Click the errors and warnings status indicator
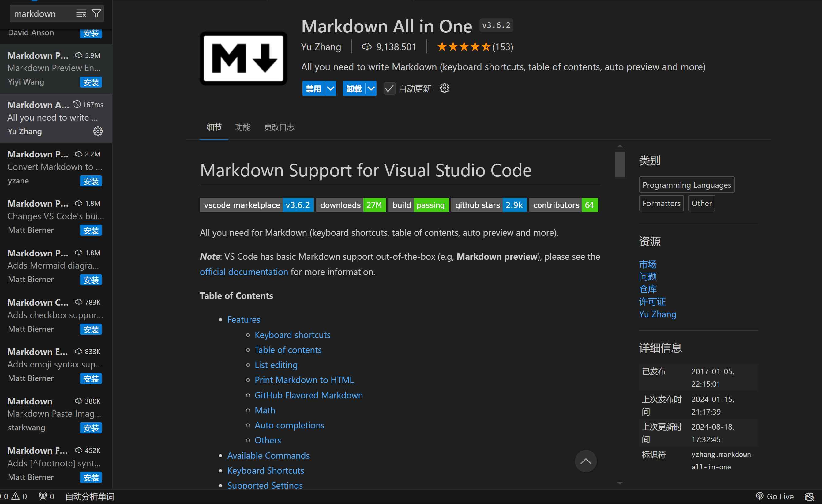 pyautogui.click(x=14, y=496)
